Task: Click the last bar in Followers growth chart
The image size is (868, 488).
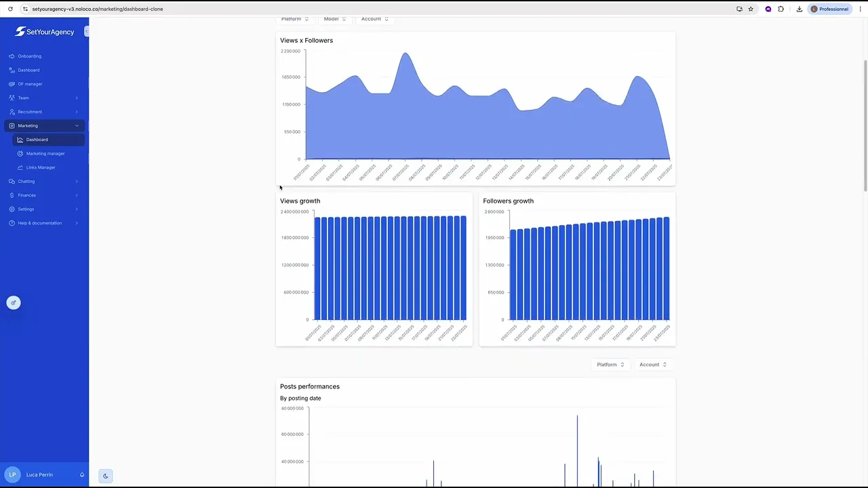Action: 666,268
